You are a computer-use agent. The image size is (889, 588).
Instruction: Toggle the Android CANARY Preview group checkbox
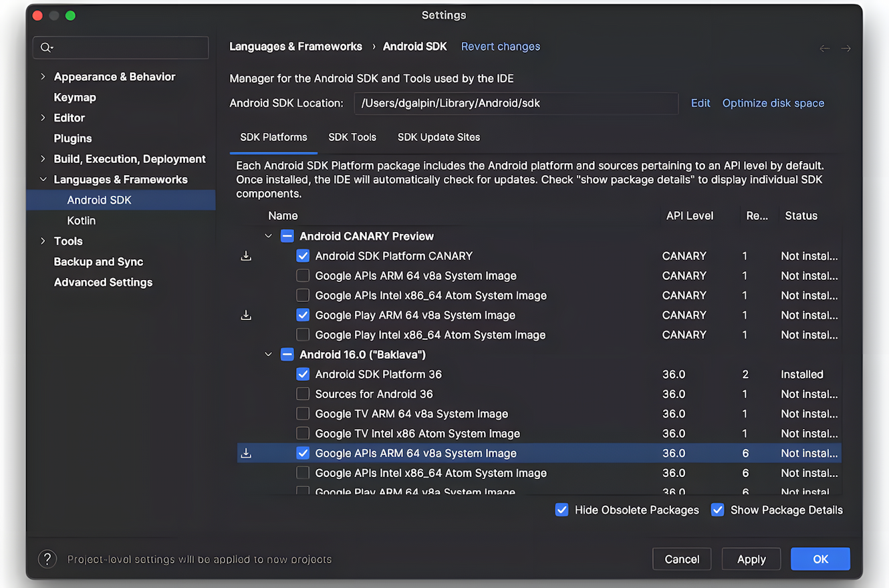(287, 236)
